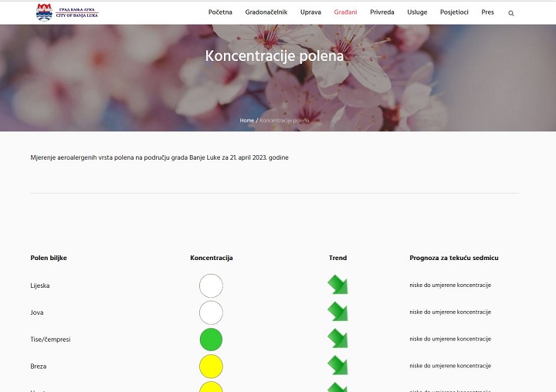
Task: Open the Pres menu item
Action: pyautogui.click(x=487, y=12)
